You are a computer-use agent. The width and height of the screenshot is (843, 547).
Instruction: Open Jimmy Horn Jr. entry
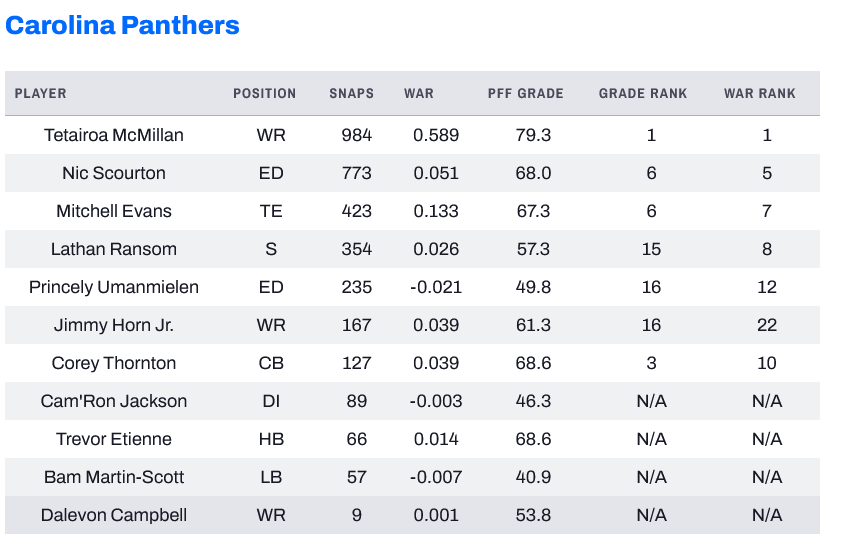coord(114,325)
